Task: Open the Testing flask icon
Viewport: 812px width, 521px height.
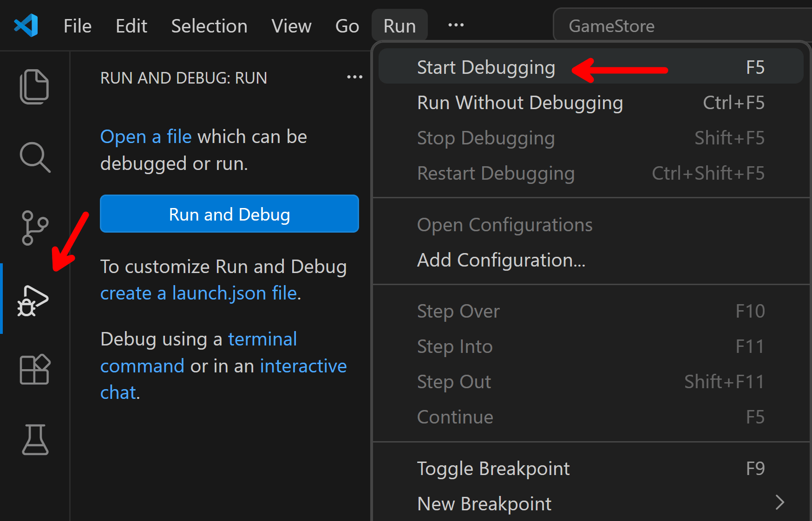Action: (x=35, y=439)
